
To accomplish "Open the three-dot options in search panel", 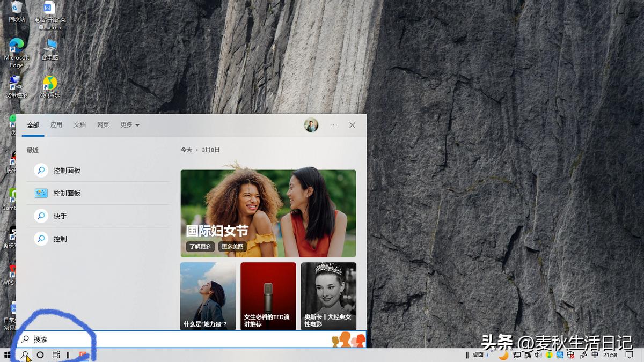I will [x=334, y=125].
